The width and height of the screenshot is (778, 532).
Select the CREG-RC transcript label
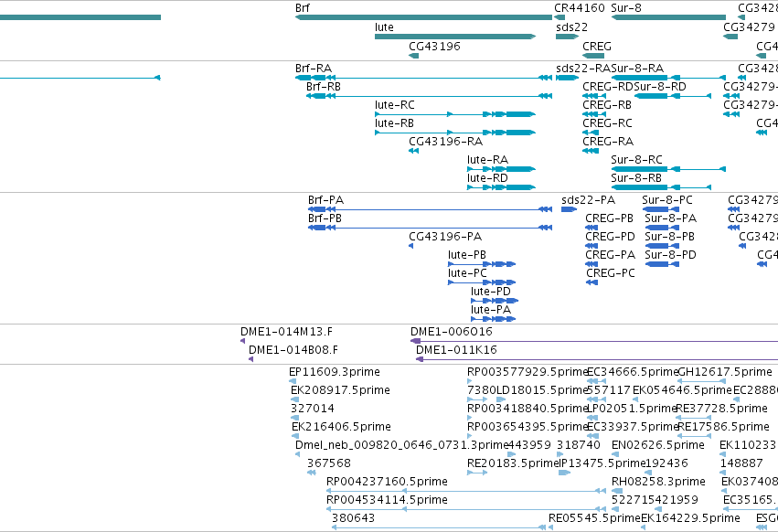607,123
